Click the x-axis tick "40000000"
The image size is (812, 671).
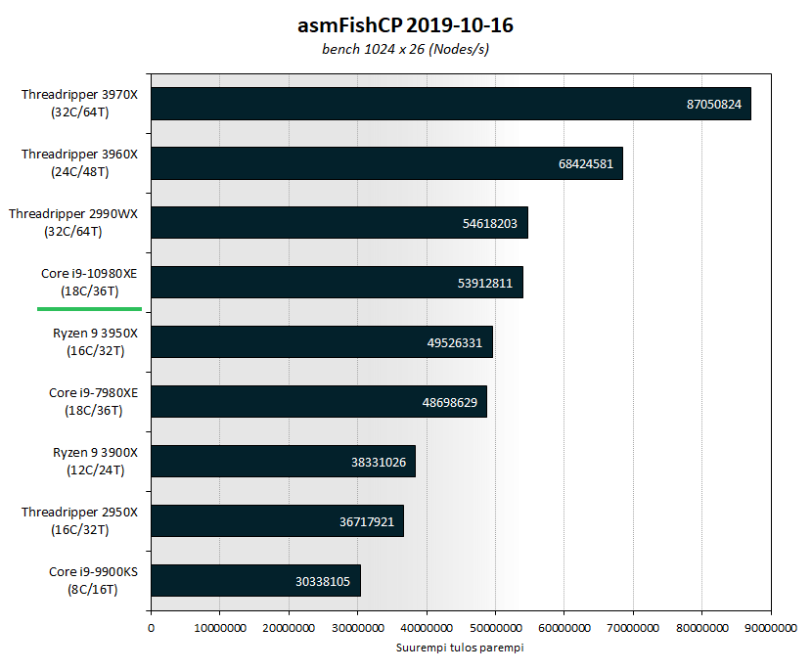427,628
